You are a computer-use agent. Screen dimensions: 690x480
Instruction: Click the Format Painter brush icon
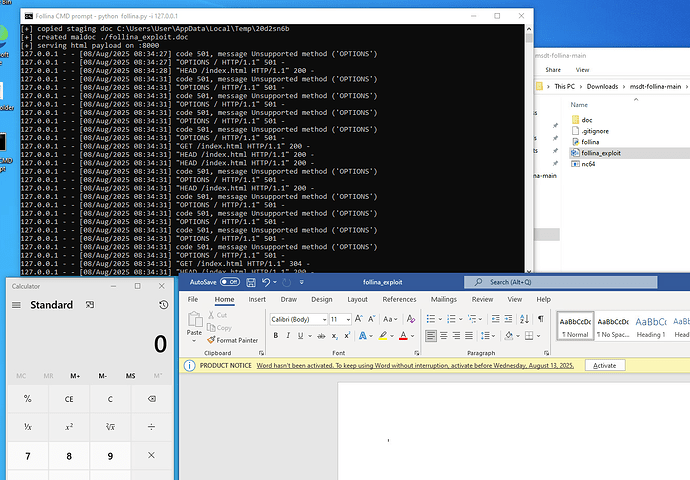tap(211, 340)
